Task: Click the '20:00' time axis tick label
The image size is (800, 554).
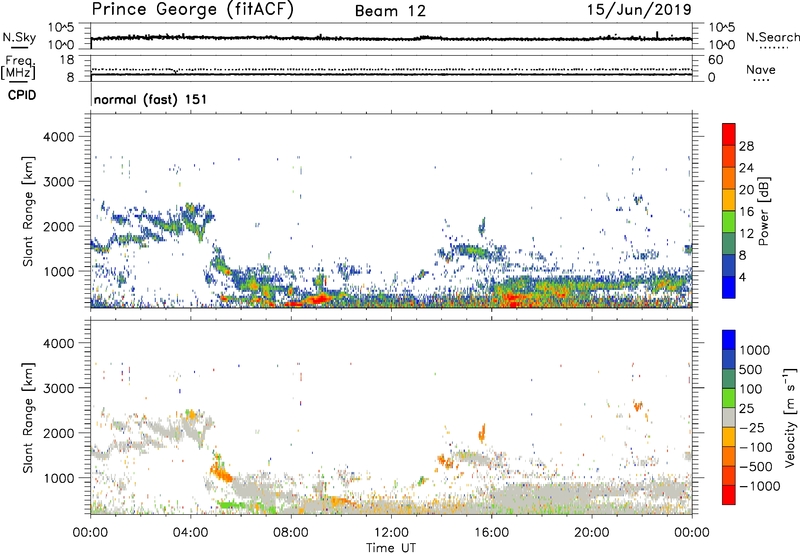Action: 591,533
